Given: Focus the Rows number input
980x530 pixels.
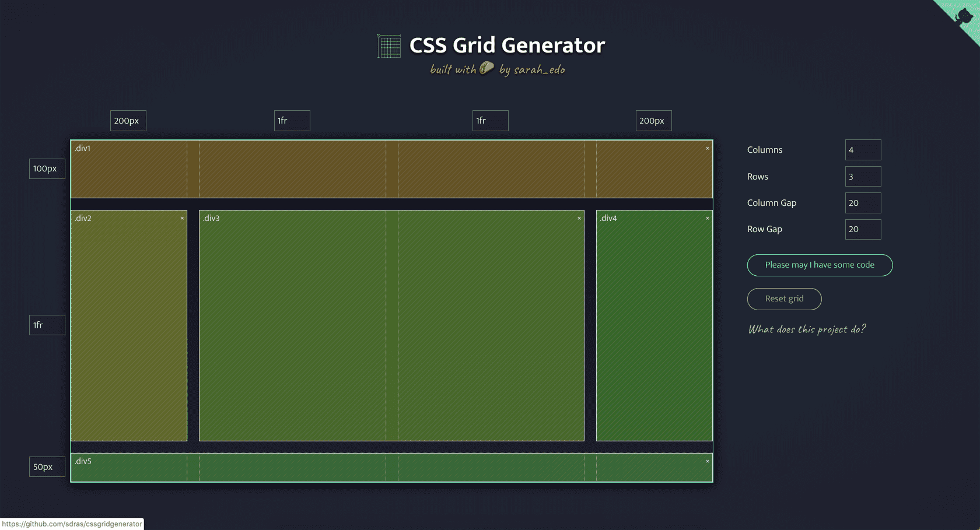Looking at the screenshot, I should coord(862,177).
